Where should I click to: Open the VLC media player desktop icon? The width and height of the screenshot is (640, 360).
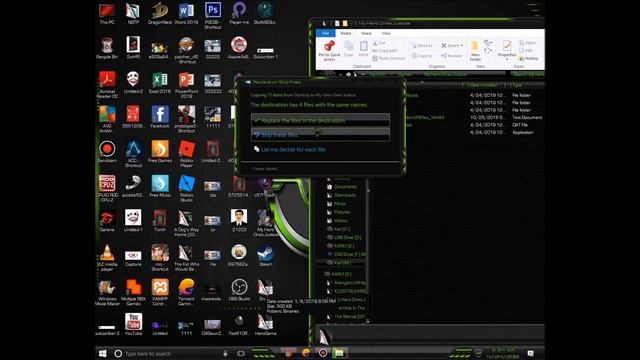tap(107, 258)
